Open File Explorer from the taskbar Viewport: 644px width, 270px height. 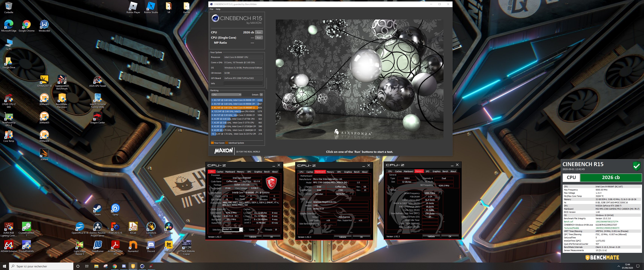96,266
